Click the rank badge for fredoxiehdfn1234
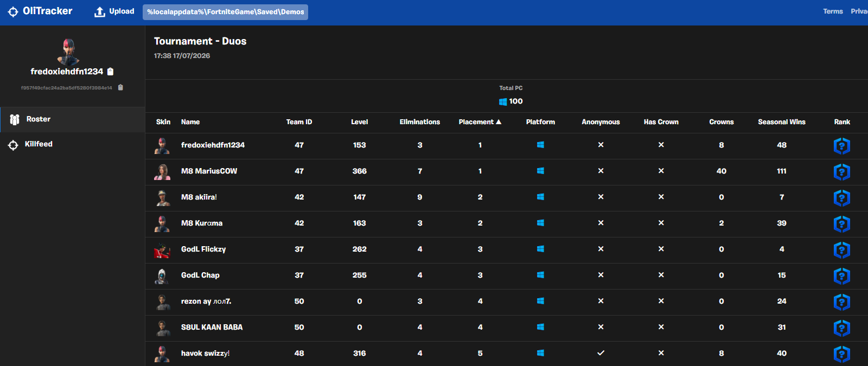Viewport: 868px width, 366px height. [842, 146]
